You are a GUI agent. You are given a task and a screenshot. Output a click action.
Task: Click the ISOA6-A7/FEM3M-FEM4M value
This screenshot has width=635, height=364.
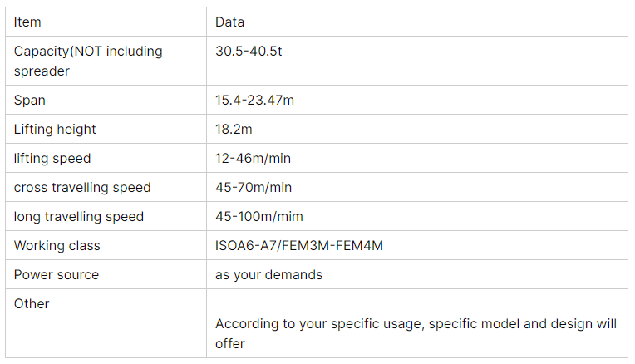pos(299,246)
